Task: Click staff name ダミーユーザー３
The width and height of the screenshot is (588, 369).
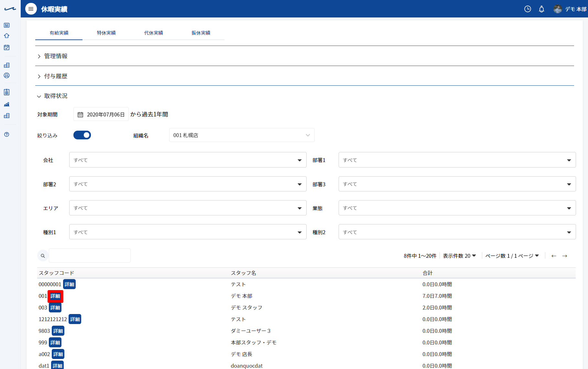Action: (x=251, y=331)
